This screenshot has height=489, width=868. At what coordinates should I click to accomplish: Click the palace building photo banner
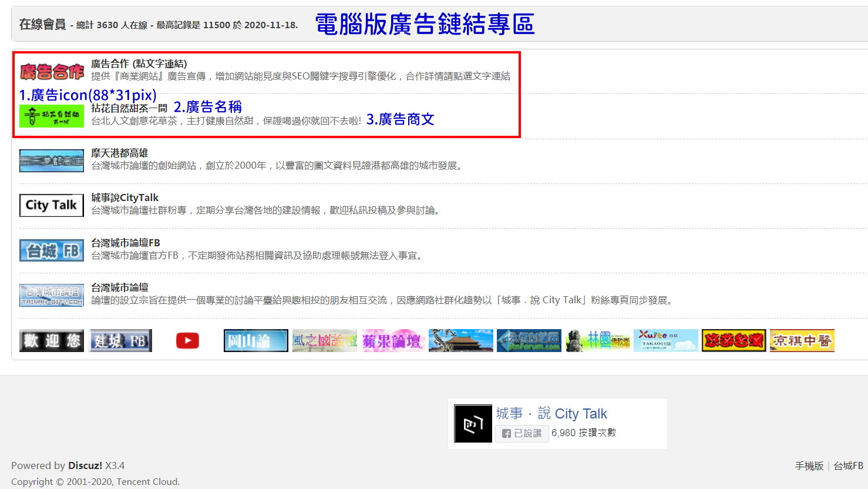point(461,341)
